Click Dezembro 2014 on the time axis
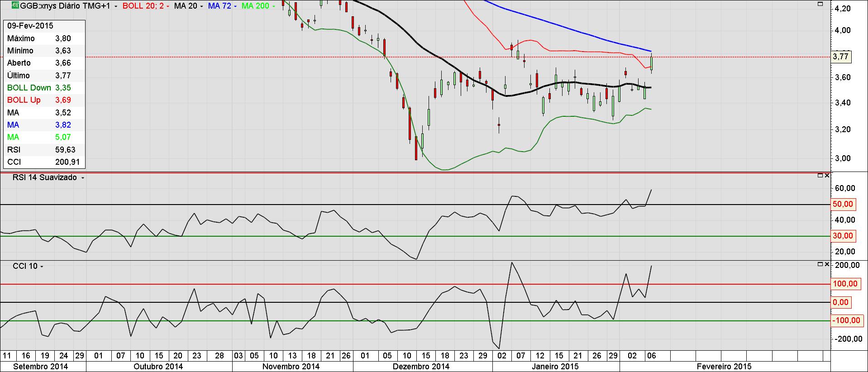 pos(421,367)
